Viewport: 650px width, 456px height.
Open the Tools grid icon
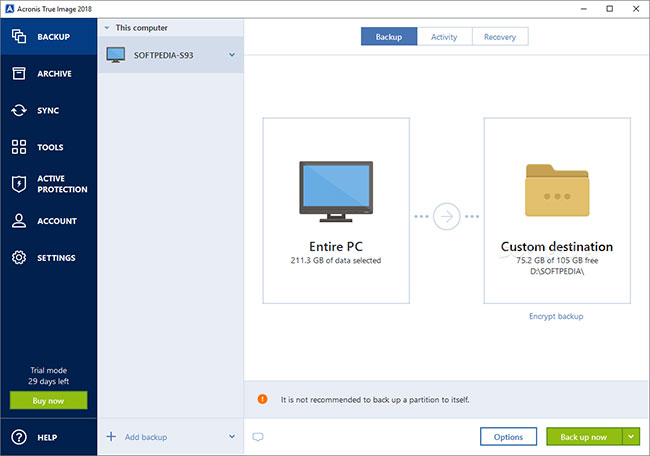pos(19,147)
